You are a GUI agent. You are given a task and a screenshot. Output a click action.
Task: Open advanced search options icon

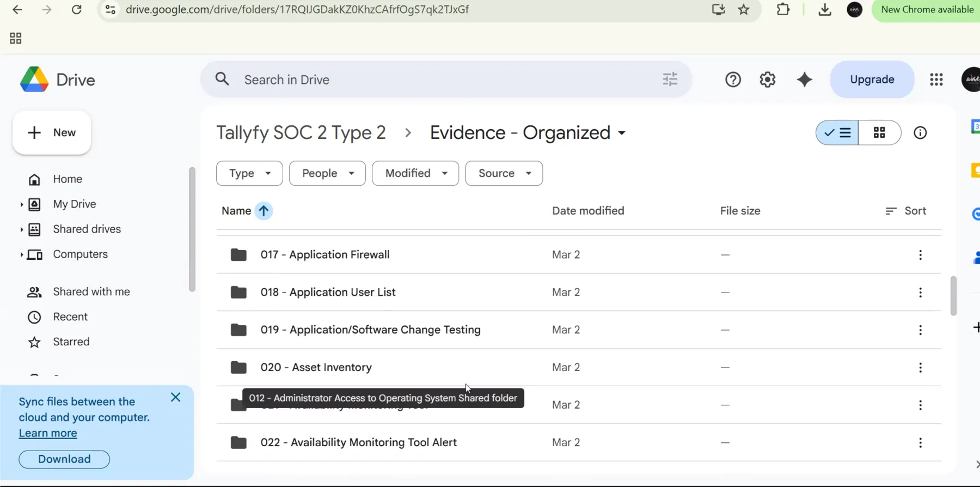[670, 80]
